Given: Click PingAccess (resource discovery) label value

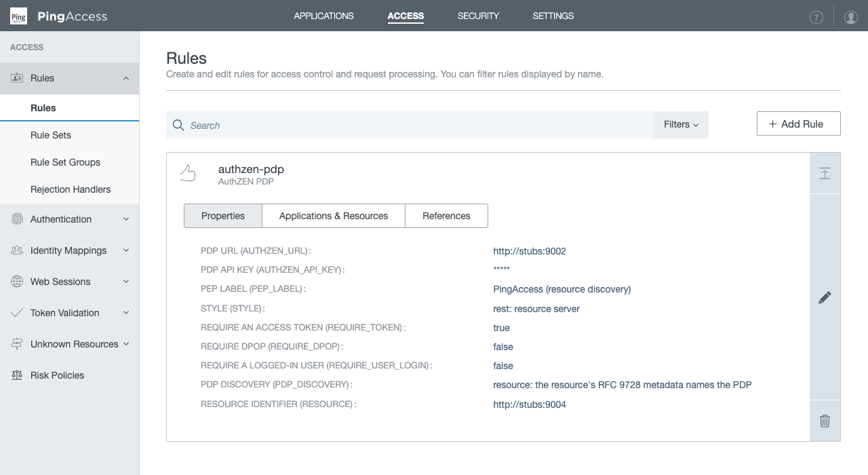Looking at the screenshot, I should pos(562,289).
